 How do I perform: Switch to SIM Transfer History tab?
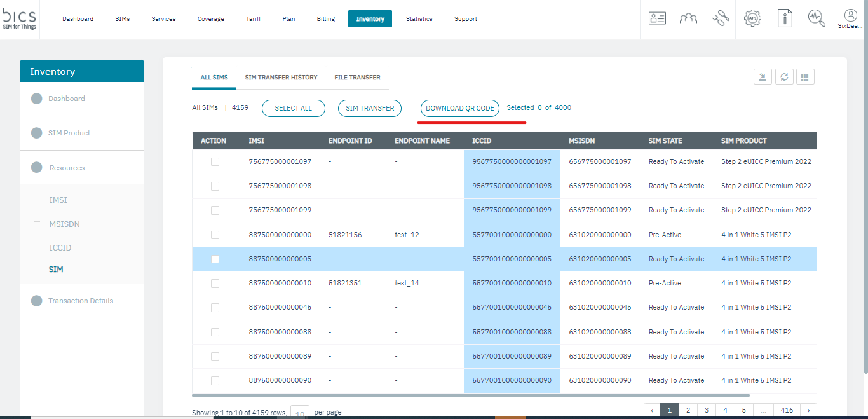[x=281, y=78]
